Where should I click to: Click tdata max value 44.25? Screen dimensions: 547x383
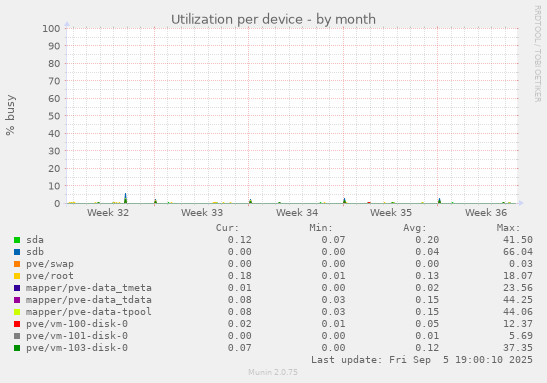click(518, 300)
